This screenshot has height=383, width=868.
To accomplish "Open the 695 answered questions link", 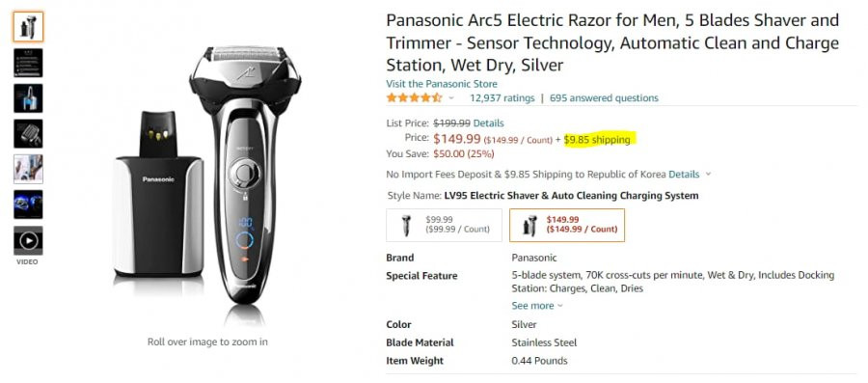I will (604, 98).
